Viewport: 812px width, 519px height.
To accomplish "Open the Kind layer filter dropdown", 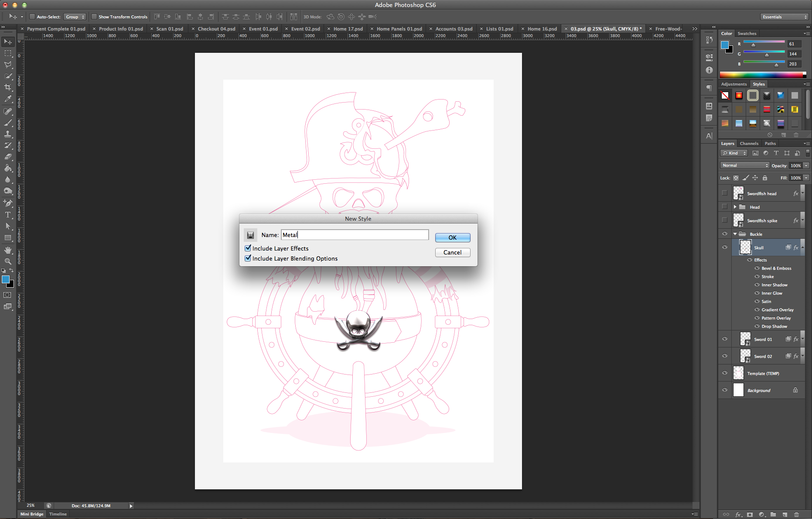I will pyautogui.click(x=734, y=153).
